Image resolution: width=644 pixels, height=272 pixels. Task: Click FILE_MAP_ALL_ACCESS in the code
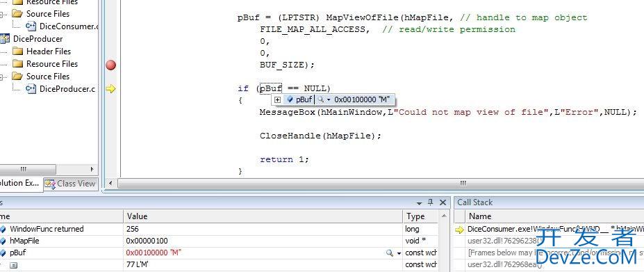coord(313,30)
